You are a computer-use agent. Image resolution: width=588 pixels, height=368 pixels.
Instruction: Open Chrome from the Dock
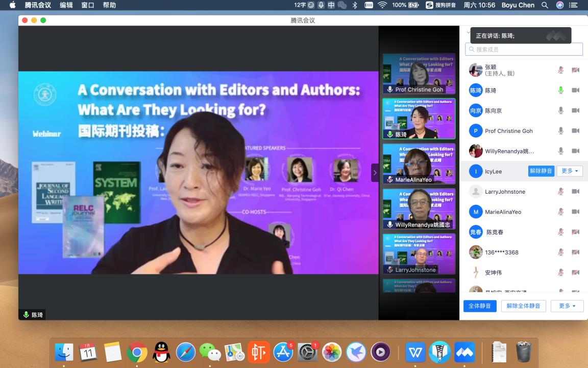[x=137, y=352]
